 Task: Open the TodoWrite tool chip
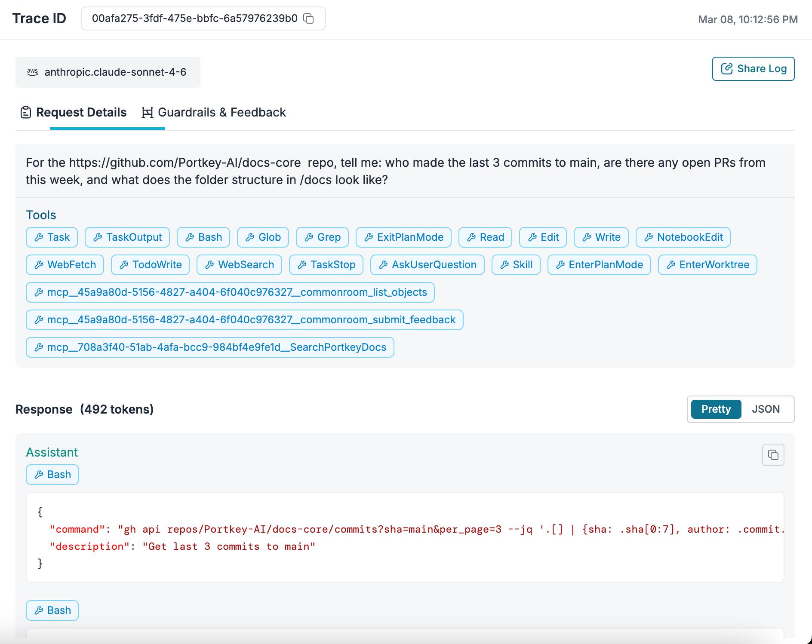tap(150, 265)
